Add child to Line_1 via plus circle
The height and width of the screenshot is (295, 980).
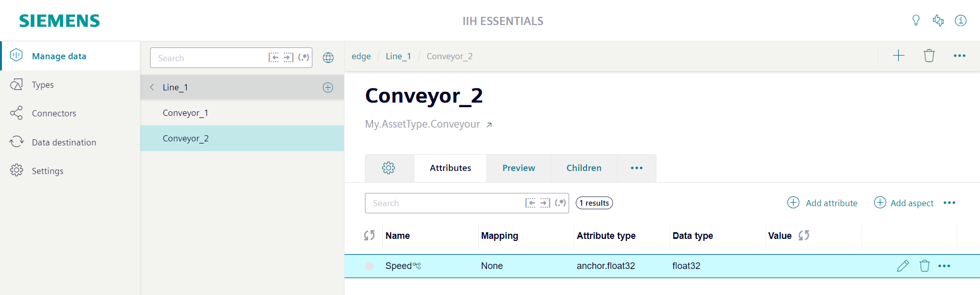click(x=328, y=87)
